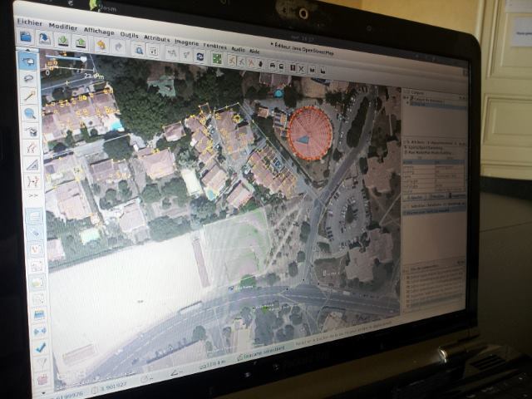This screenshot has width=532, height=399.
Task: Select the zoom magnifier tool
Action: (30, 113)
